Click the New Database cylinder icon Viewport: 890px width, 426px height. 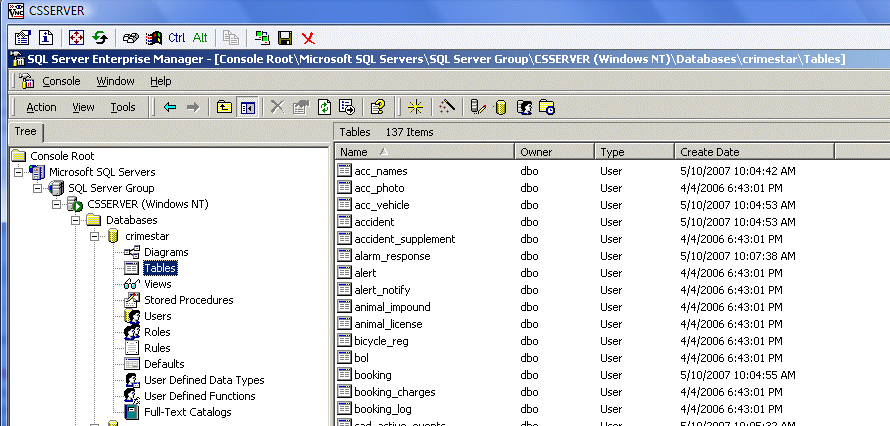pos(501,107)
